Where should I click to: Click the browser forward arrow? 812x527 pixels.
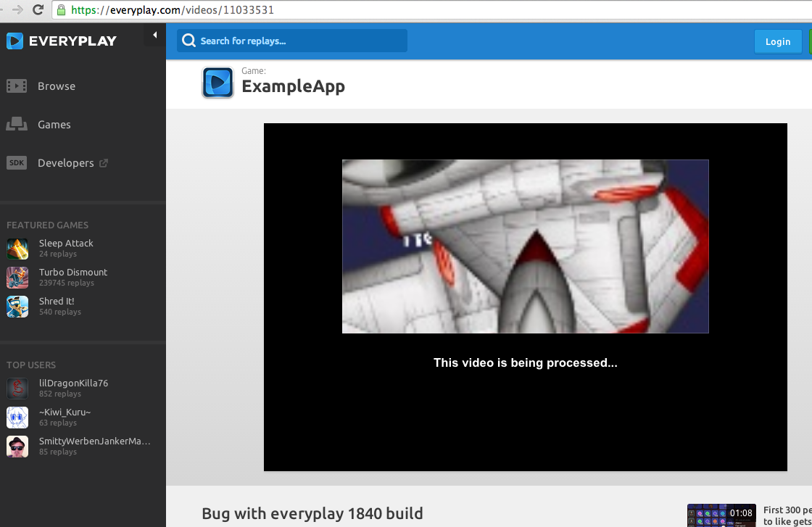tap(17, 10)
